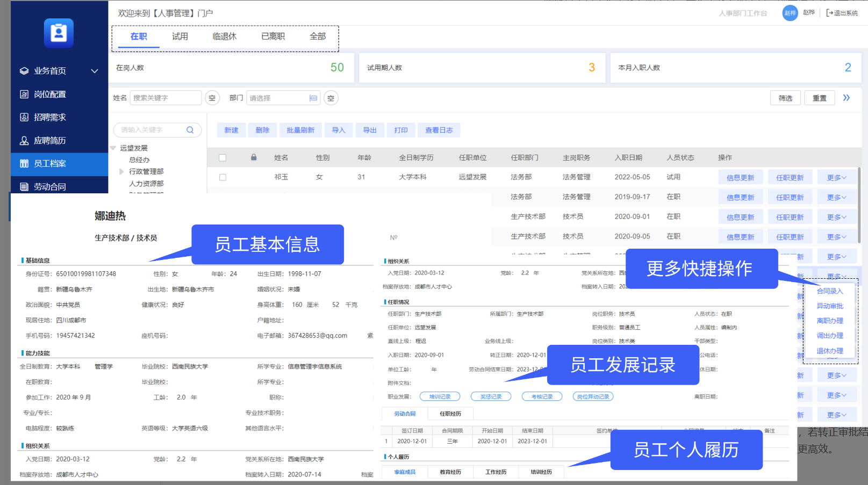The image size is (868, 485).
Task: Select the 岗位配置 icon in the sidebar
Action: click(24, 94)
